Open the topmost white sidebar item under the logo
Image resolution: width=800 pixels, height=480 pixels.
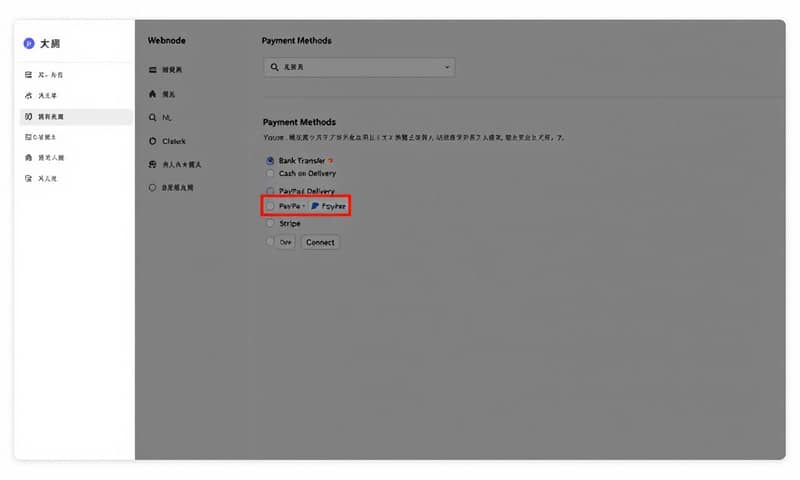[44, 75]
